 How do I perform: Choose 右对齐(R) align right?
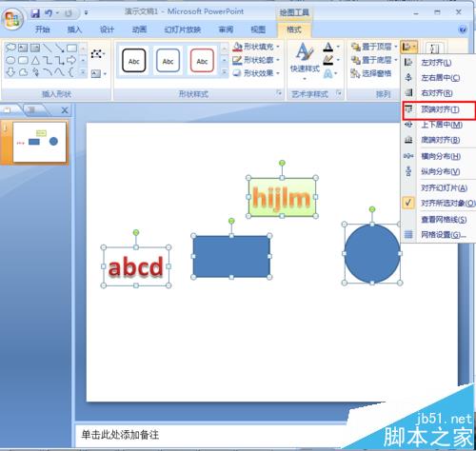coord(439,93)
